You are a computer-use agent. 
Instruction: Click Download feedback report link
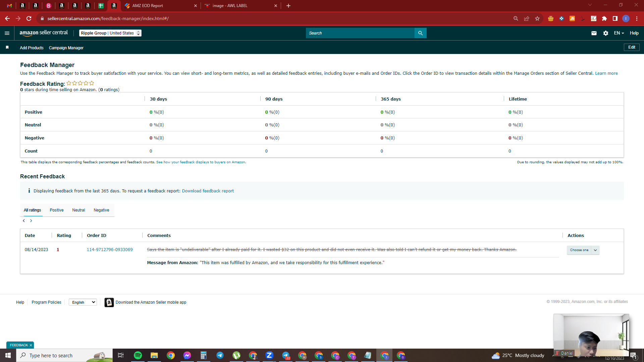(x=208, y=191)
